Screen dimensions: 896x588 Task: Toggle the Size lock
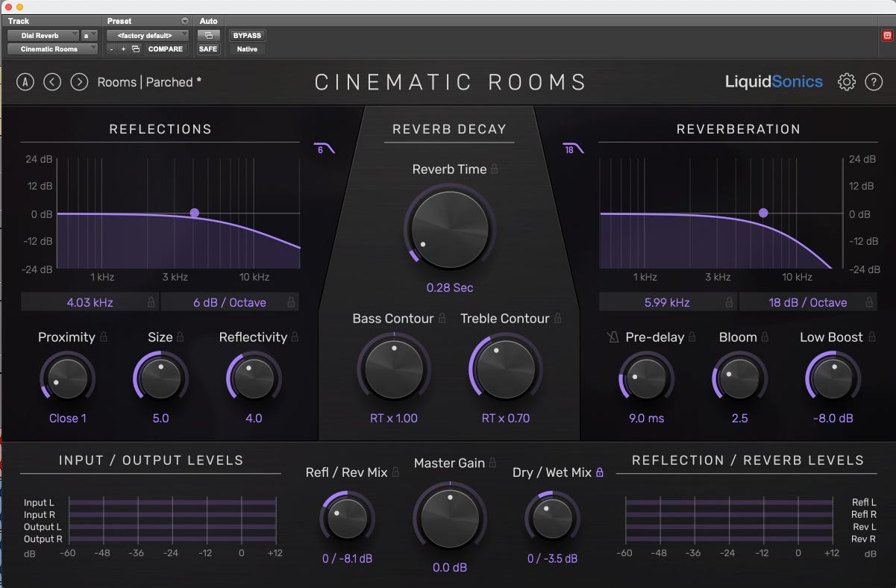(181, 337)
